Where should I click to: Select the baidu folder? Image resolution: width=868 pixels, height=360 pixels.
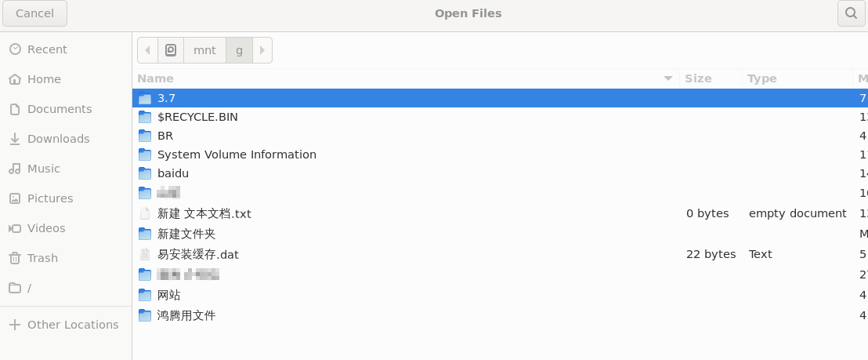(x=500, y=173)
